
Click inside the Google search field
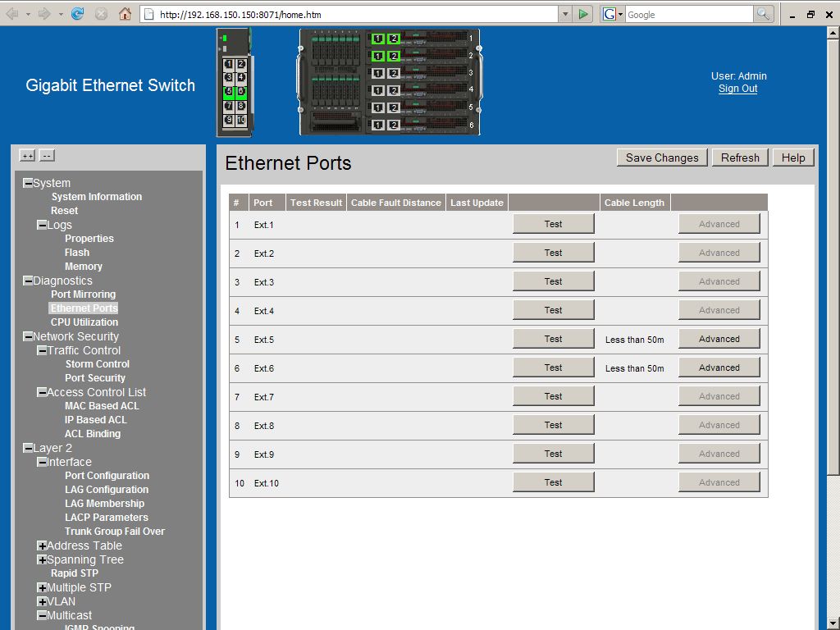point(687,14)
